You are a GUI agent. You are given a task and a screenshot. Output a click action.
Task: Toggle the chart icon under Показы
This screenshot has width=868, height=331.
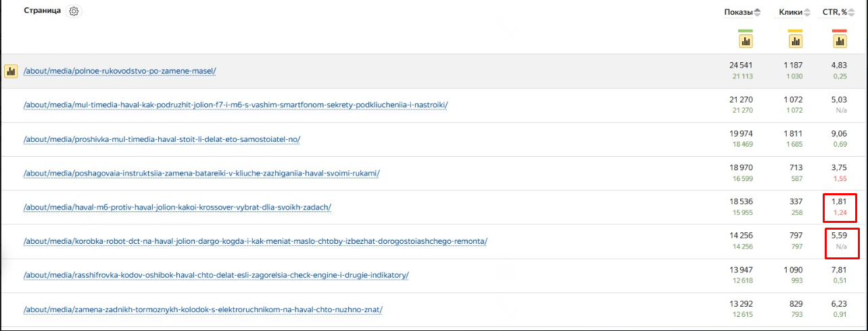(x=746, y=41)
